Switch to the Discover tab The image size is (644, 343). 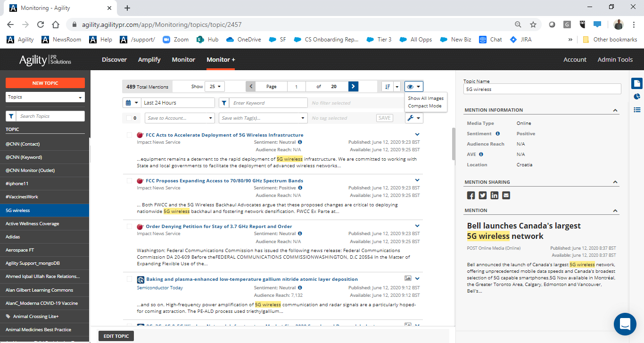pyautogui.click(x=114, y=60)
